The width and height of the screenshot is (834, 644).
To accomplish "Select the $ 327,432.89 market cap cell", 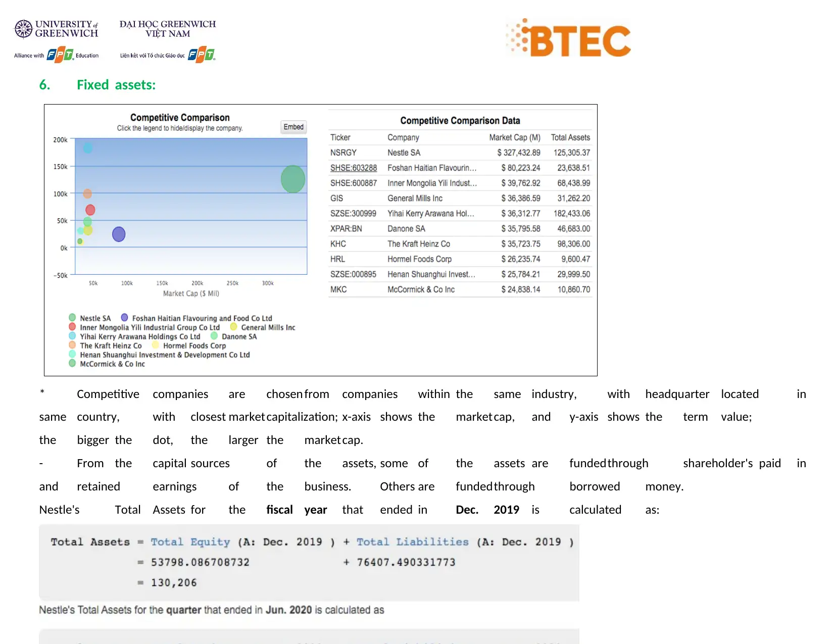I will click(519, 153).
